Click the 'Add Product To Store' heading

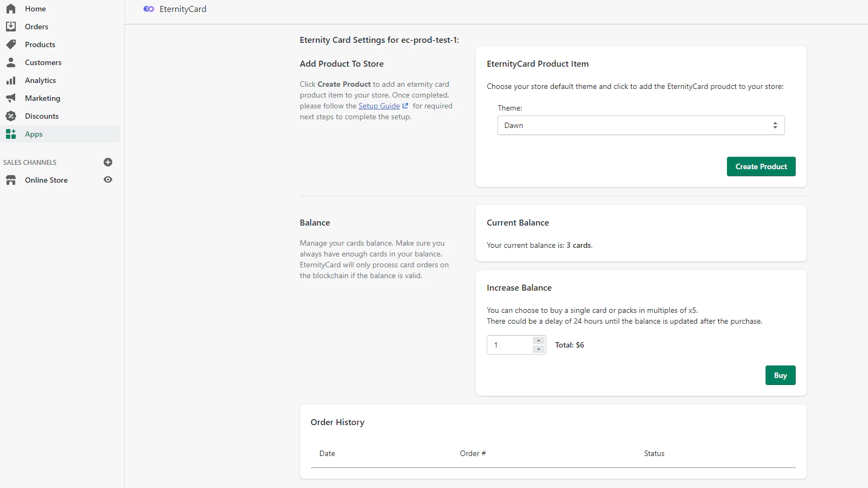(x=342, y=63)
